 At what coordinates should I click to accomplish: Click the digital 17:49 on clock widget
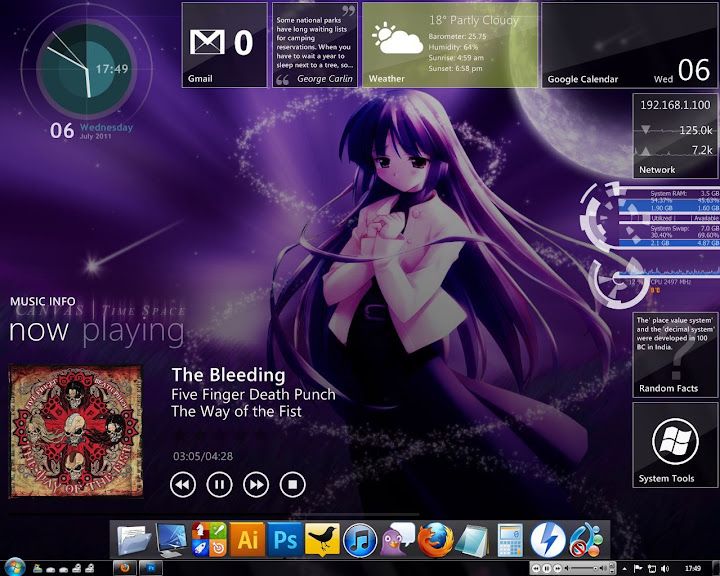(x=112, y=69)
